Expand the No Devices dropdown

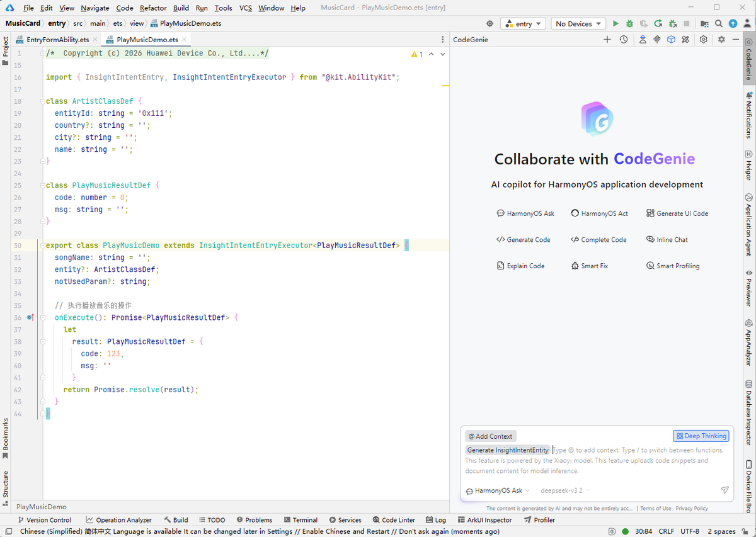click(578, 24)
